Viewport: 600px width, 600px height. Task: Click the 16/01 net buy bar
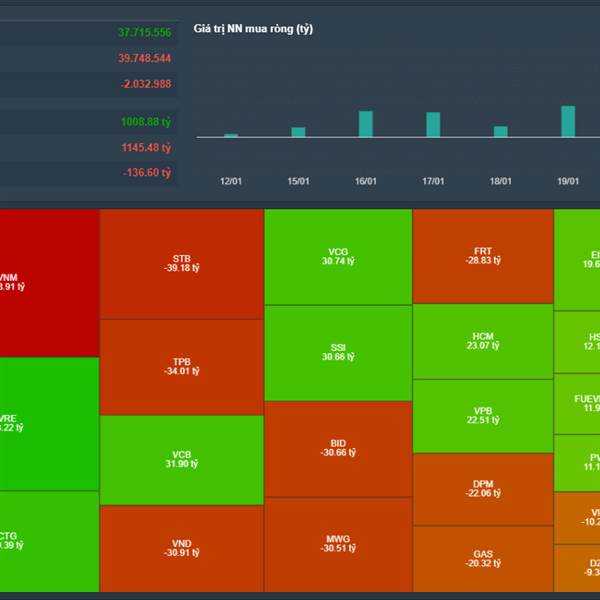tap(366, 124)
